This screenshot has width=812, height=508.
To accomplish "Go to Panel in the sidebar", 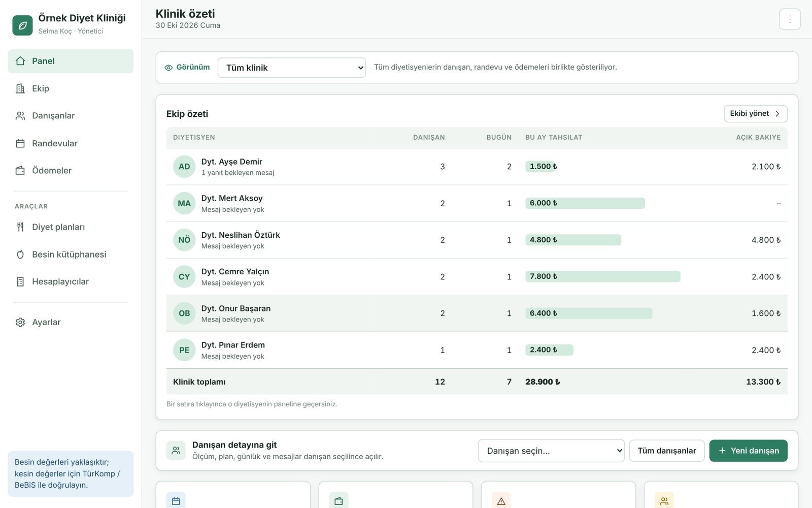I will click(71, 61).
